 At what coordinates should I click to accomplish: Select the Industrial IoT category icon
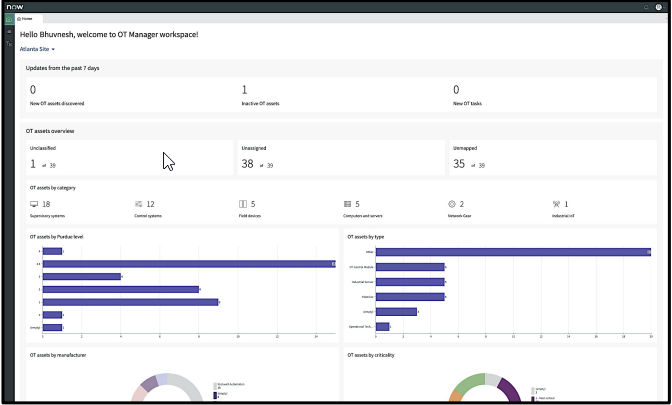click(x=556, y=204)
